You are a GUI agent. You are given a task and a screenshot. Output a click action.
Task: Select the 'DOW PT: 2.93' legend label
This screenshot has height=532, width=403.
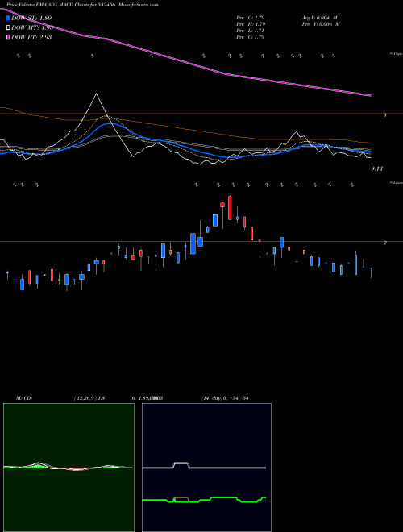31,37
